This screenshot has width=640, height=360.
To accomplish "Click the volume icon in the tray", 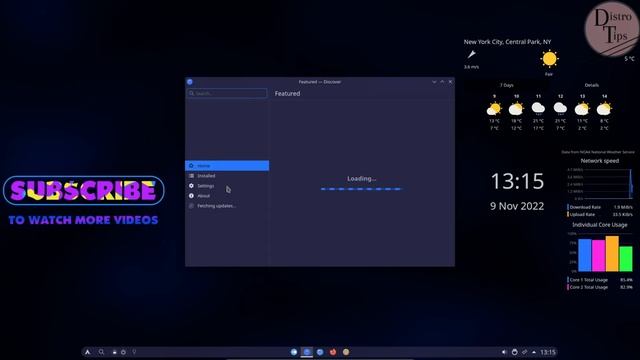I will [x=504, y=352].
